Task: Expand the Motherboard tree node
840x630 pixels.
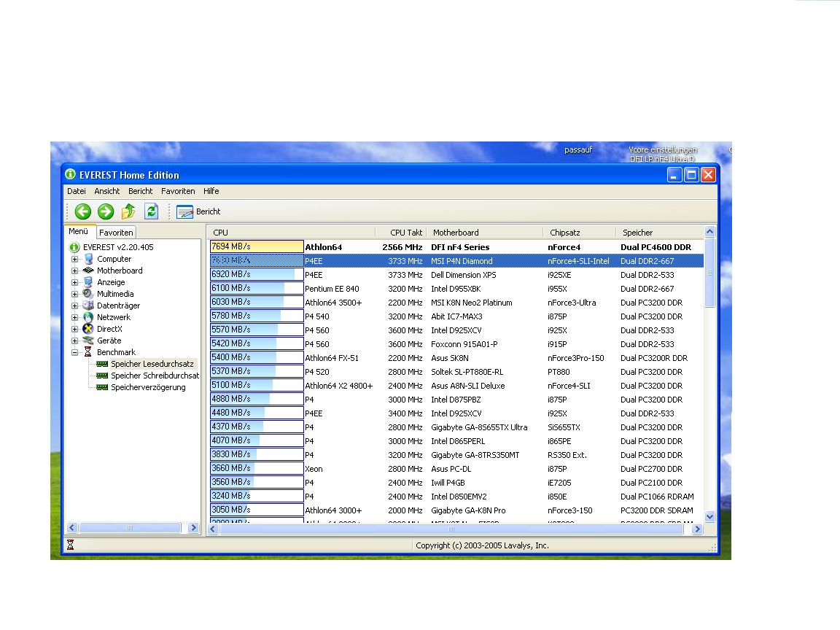Action: (x=75, y=271)
